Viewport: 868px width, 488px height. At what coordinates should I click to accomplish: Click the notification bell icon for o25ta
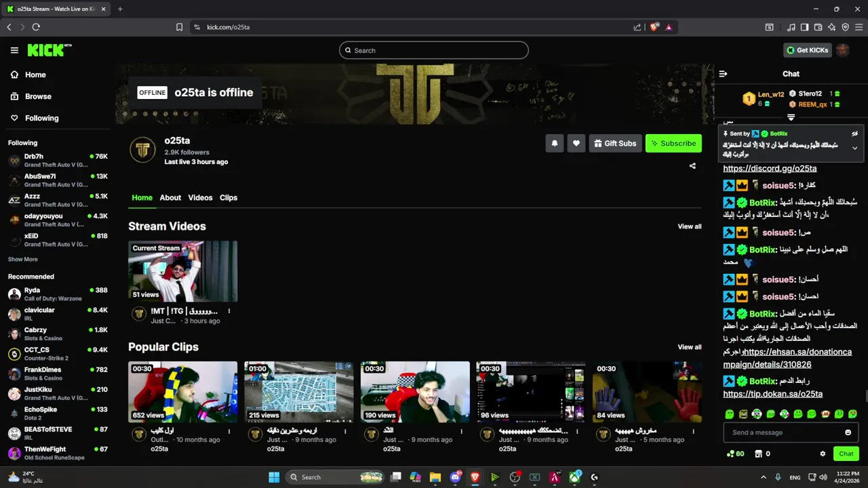(x=555, y=143)
